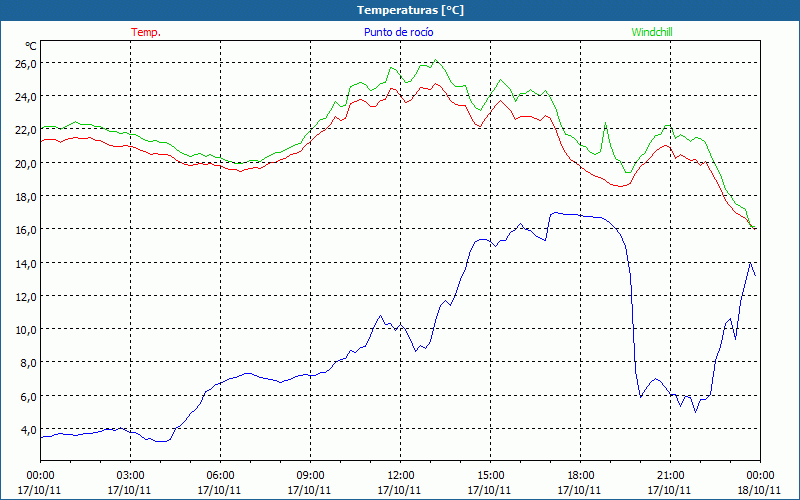Image resolution: width=800 pixels, height=500 pixels.
Task: Click the '8,0' y-axis value
Action: pyautogui.click(x=28, y=363)
